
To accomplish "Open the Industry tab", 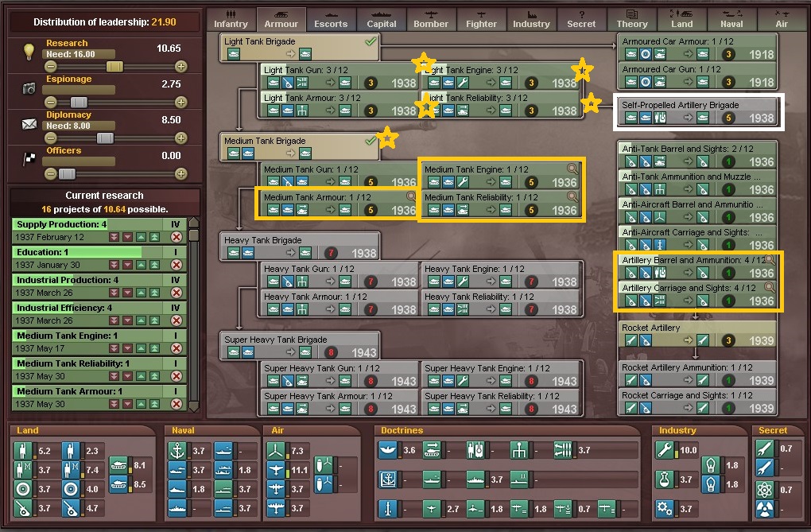I will pyautogui.click(x=531, y=19).
